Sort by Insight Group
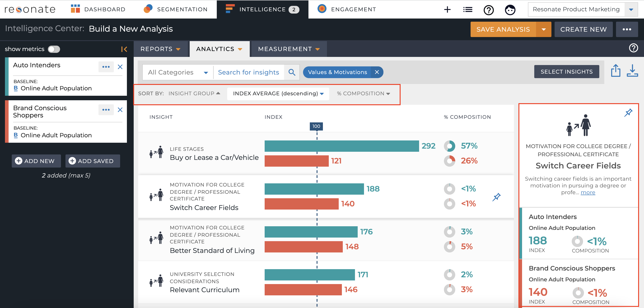Screen dimensions: 644x308 tap(194, 93)
